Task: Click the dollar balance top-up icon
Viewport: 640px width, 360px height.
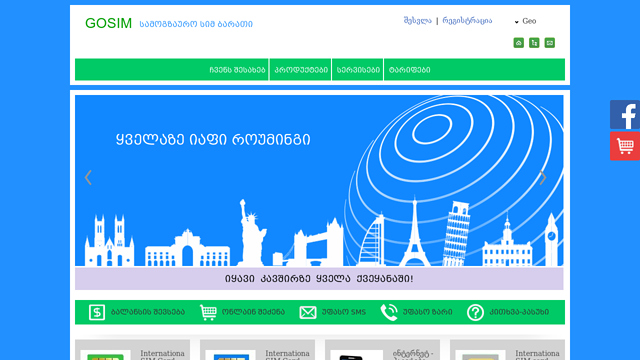Action: coord(97,313)
